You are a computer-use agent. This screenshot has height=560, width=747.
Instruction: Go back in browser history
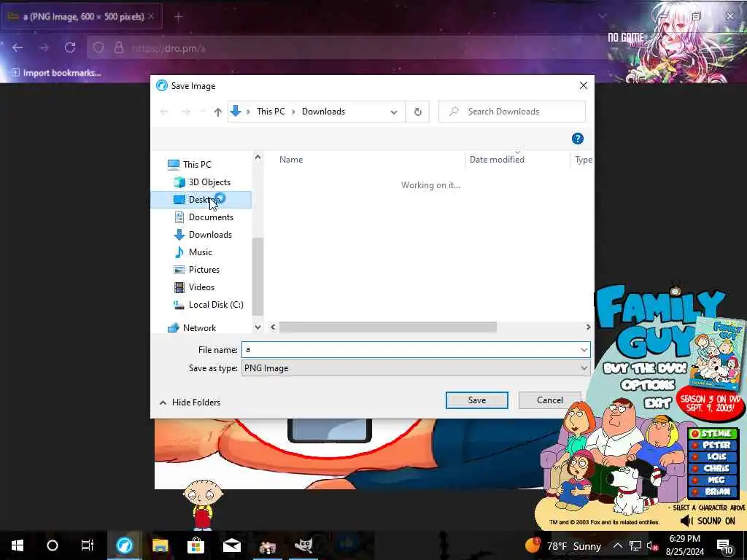[18, 47]
